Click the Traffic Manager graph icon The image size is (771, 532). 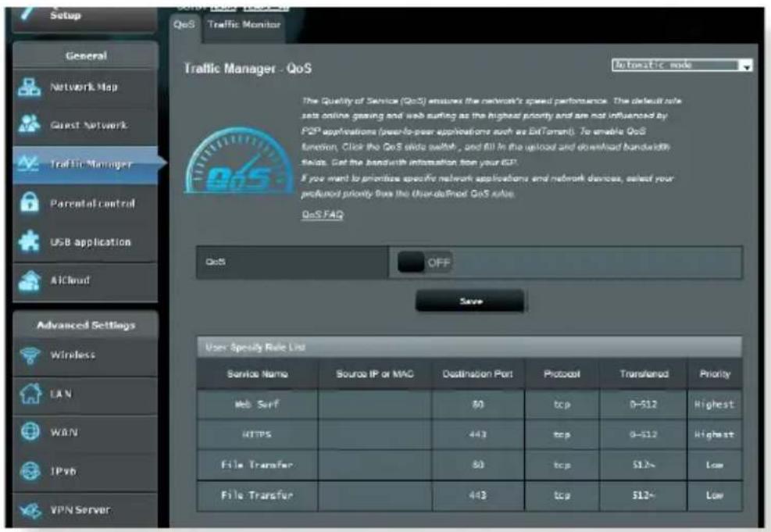pyautogui.click(x=28, y=163)
